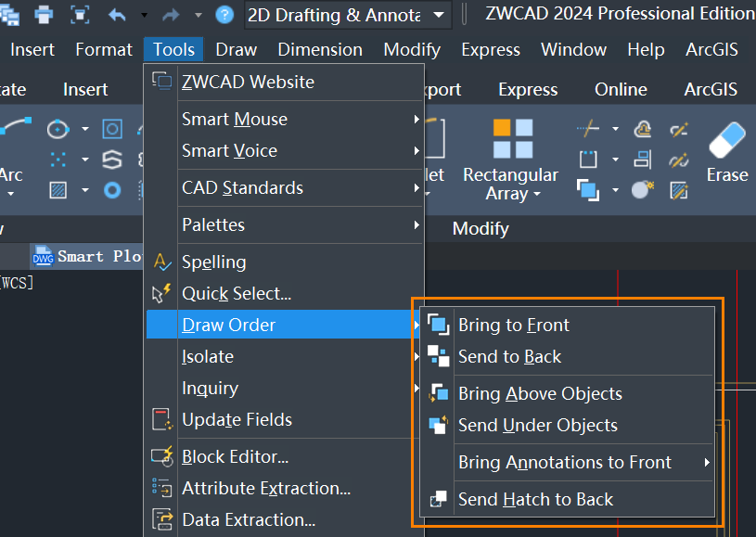Open Data Extraction from Tools menu
Image resolution: width=756 pixels, height=537 pixels.
pyautogui.click(x=285, y=520)
